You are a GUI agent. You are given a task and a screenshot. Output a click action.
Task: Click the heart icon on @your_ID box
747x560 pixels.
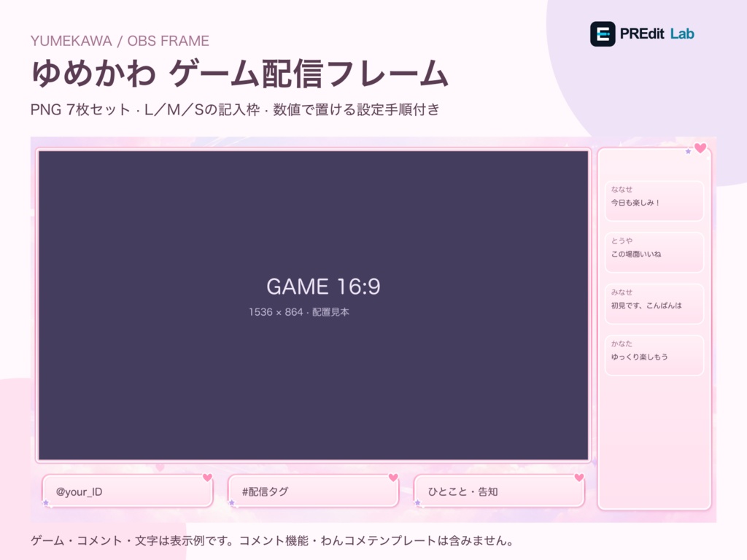(207, 477)
